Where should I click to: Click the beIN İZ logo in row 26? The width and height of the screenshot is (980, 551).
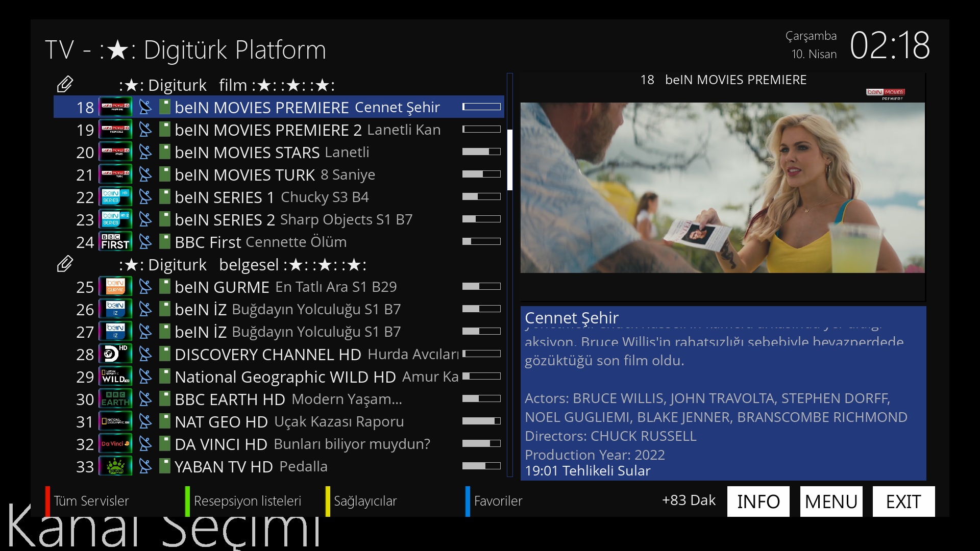[115, 309]
